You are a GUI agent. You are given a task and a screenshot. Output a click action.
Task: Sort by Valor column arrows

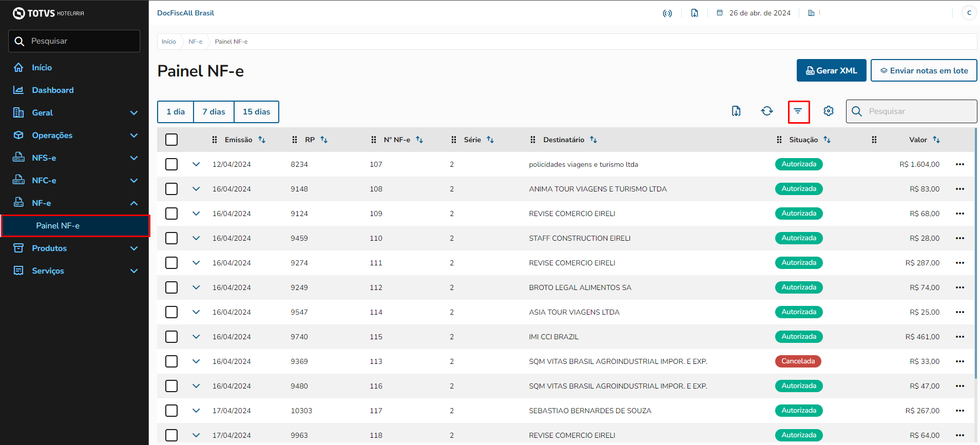tap(936, 140)
